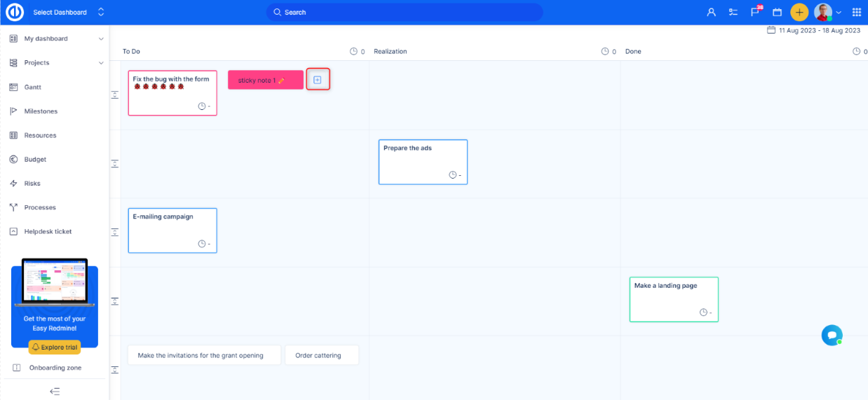Open Gantt from the sidebar
Image resolution: width=868 pixels, height=400 pixels.
[33, 87]
